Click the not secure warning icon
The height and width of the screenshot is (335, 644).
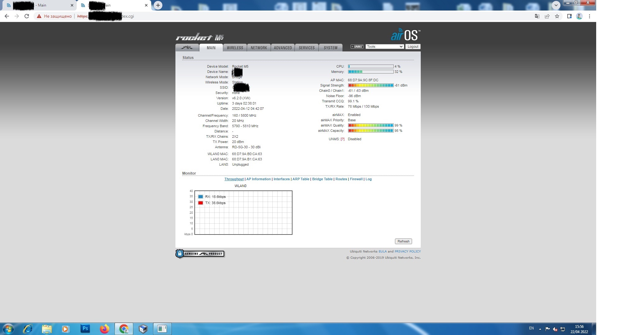[39, 16]
